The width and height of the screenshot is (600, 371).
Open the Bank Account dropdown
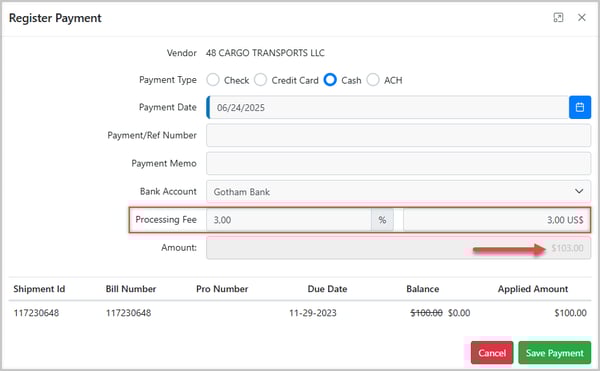(x=579, y=191)
